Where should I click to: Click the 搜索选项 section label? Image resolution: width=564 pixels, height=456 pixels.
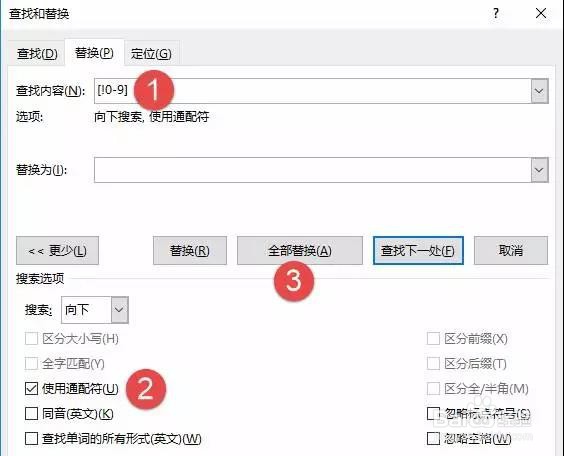(40, 279)
